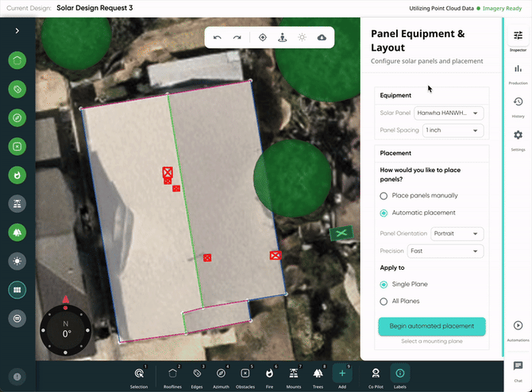Click the redo arrow icon

(237, 37)
